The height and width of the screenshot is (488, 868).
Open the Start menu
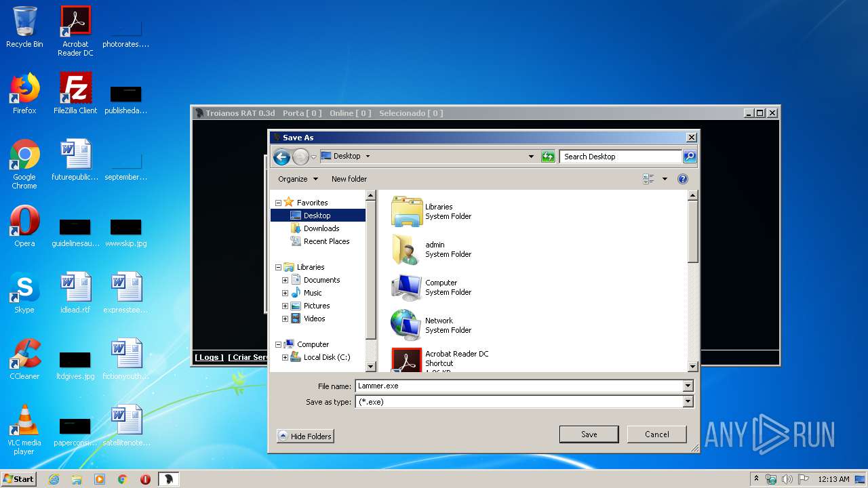pyautogui.click(x=18, y=479)
